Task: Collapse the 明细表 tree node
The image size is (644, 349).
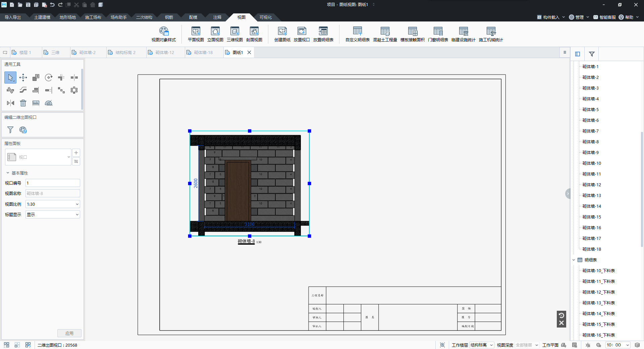Action: pyautogui.click(x=574, y=260)
